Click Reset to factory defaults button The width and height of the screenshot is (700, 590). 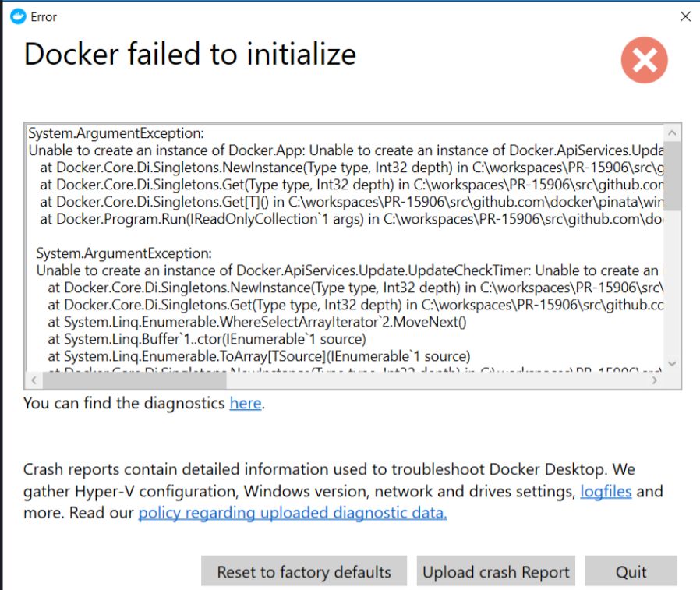click(x=304, y=571)
